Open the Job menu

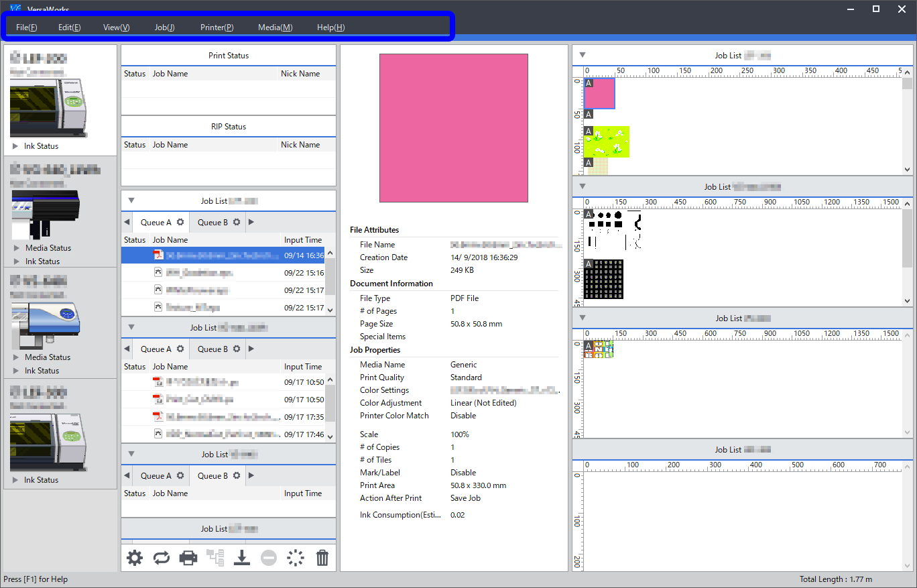(x=164, y=27)
